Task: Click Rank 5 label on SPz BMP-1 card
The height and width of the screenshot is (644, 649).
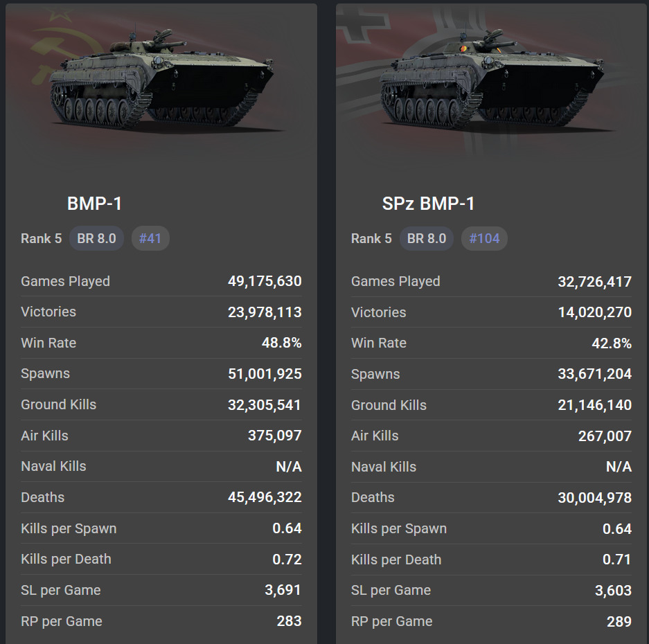Action: pyautogui.click(x=371, y=238)
